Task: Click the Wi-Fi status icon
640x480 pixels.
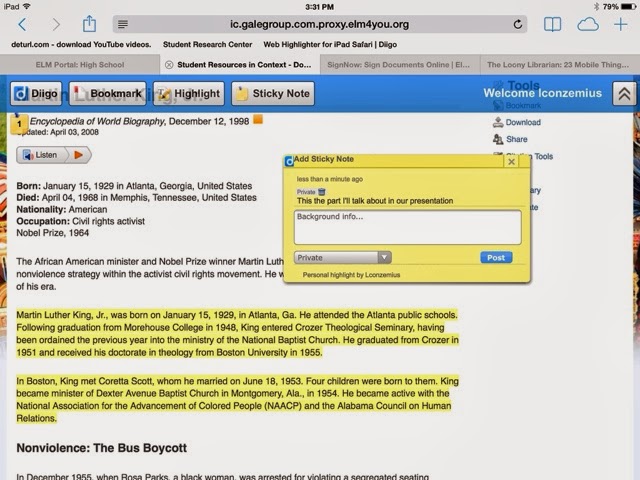Action: pyautogui.click(x=27, y=6)
